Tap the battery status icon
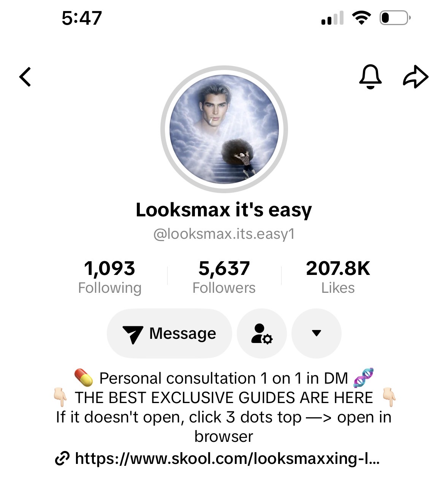Screen dimensions: 448x489 [x=395, y=18]
